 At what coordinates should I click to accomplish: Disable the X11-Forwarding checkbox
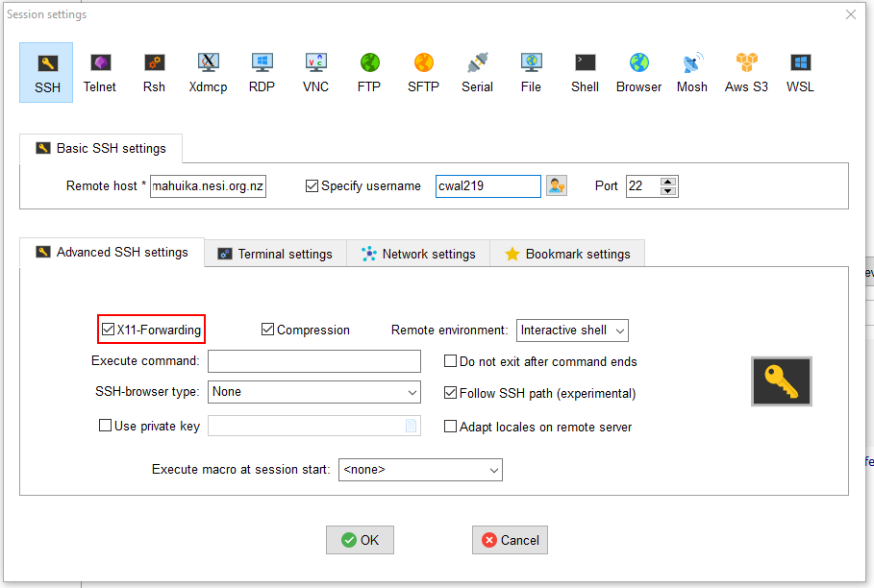pyautogui.click(x=109, y=330)
